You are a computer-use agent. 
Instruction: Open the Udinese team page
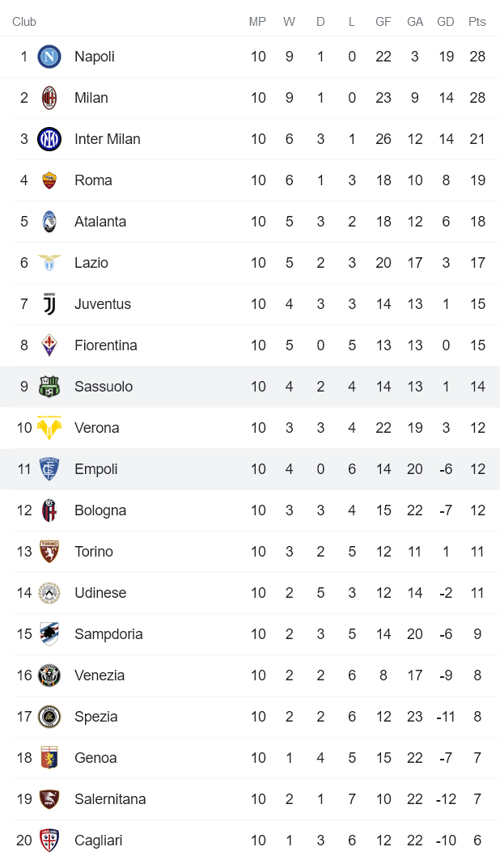click(x=100, y=593)
